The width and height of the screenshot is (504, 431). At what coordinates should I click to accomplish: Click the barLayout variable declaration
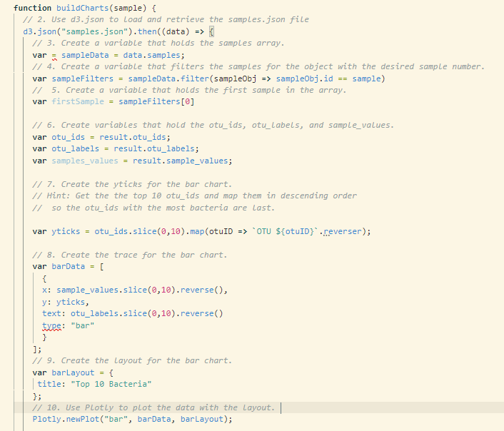click(73, 372)
